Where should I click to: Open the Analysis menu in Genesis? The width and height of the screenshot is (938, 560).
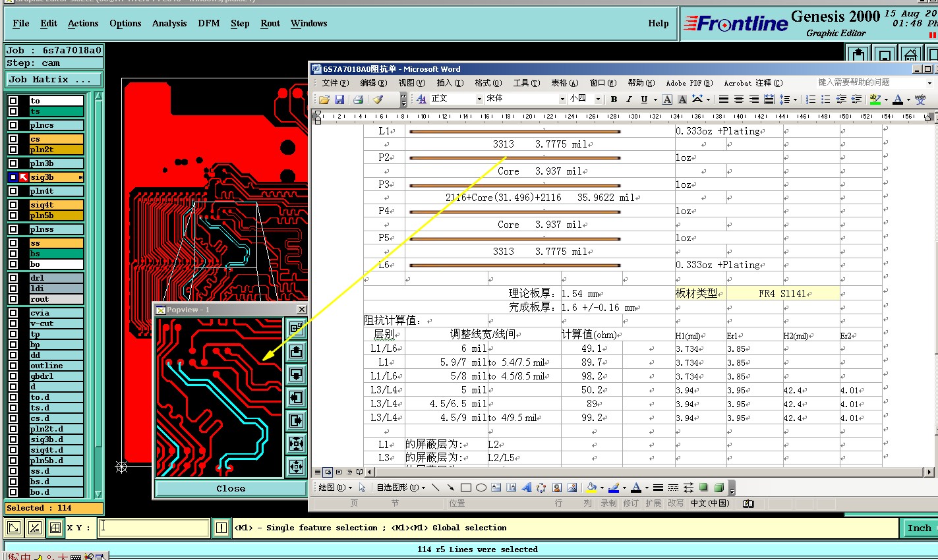click(169, 23)
